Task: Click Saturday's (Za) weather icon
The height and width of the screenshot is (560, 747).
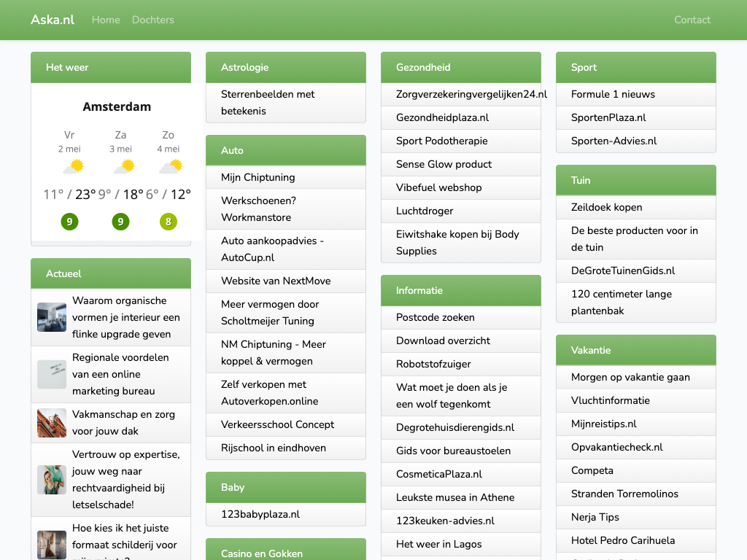Action: pos(124,167)
